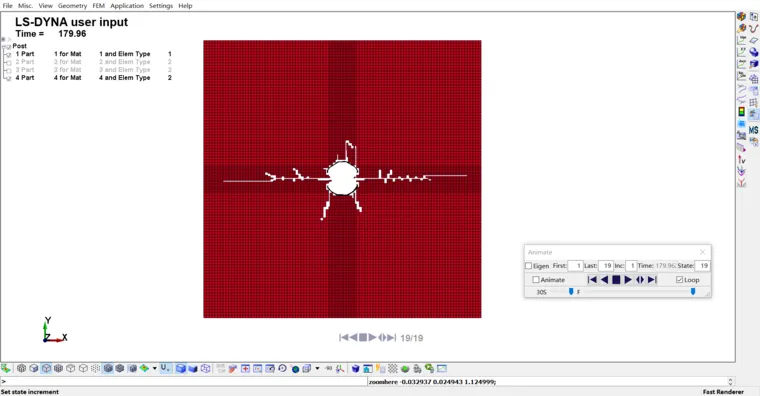Toggle the Post tree node checkbox
Viewport: 760px width, 396px height.
pos(8,47)
